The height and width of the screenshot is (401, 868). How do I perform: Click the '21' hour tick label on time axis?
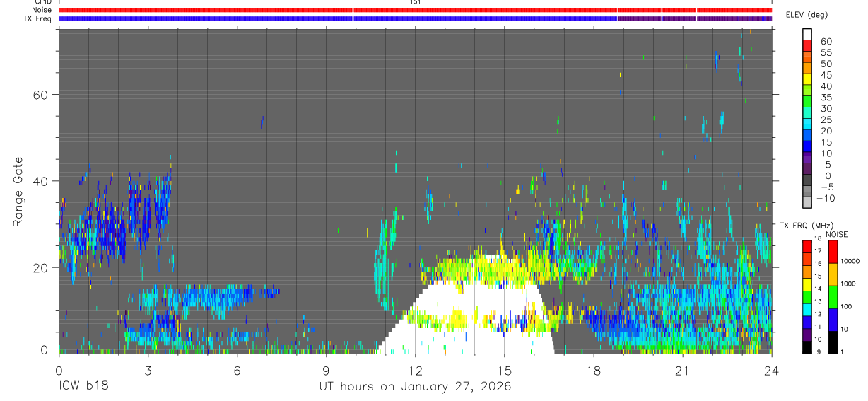tap(682, 371)
